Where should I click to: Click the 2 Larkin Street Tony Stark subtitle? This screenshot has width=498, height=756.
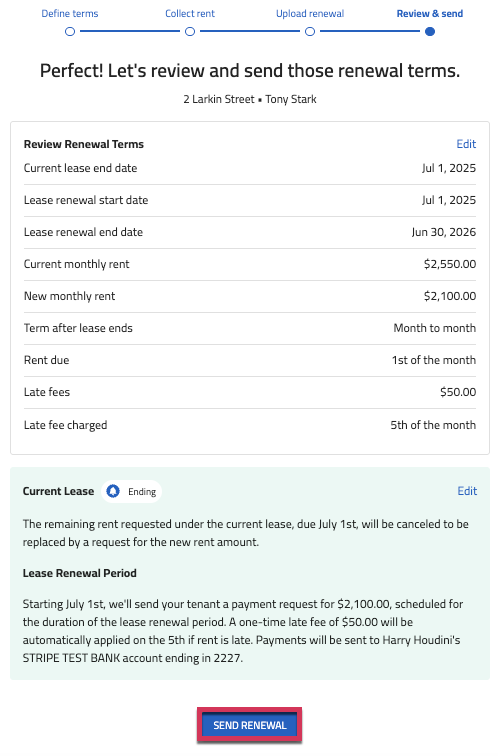point(250,99)
